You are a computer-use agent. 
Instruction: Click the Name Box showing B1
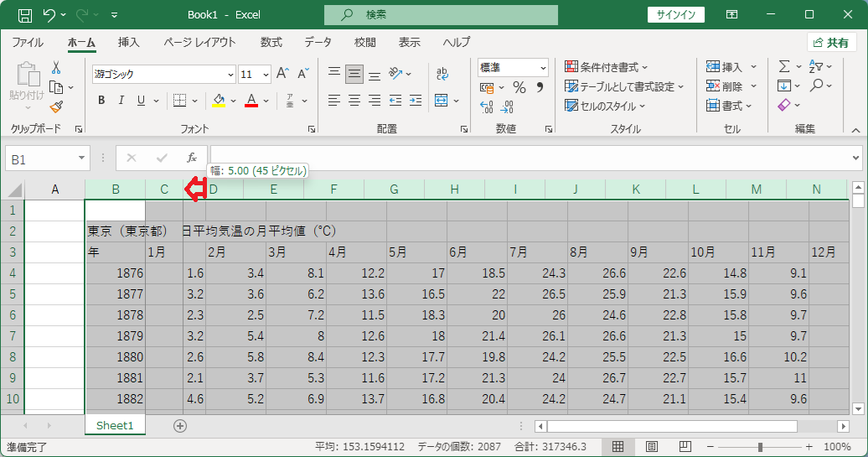pos(48,159)
